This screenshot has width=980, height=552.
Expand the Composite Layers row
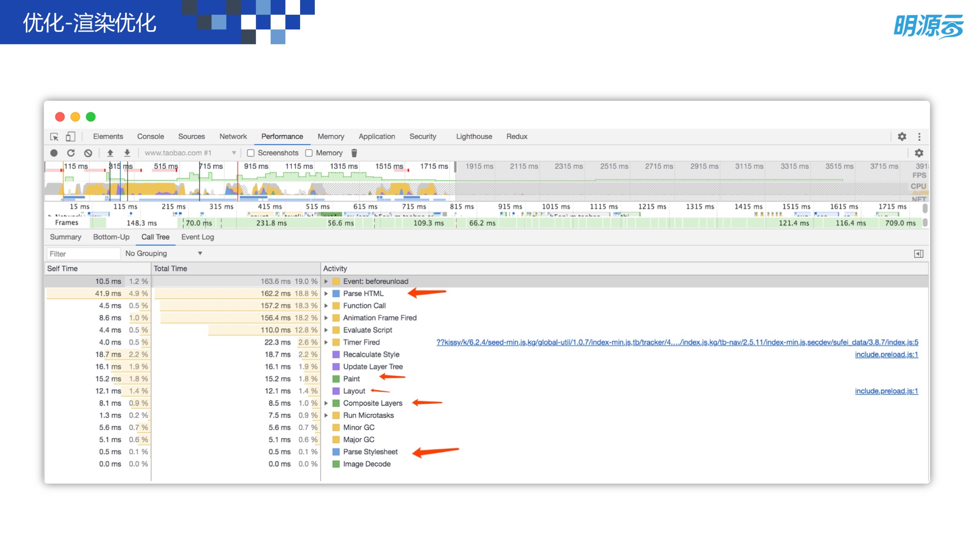pyautogui.click(x=326, y=403)
